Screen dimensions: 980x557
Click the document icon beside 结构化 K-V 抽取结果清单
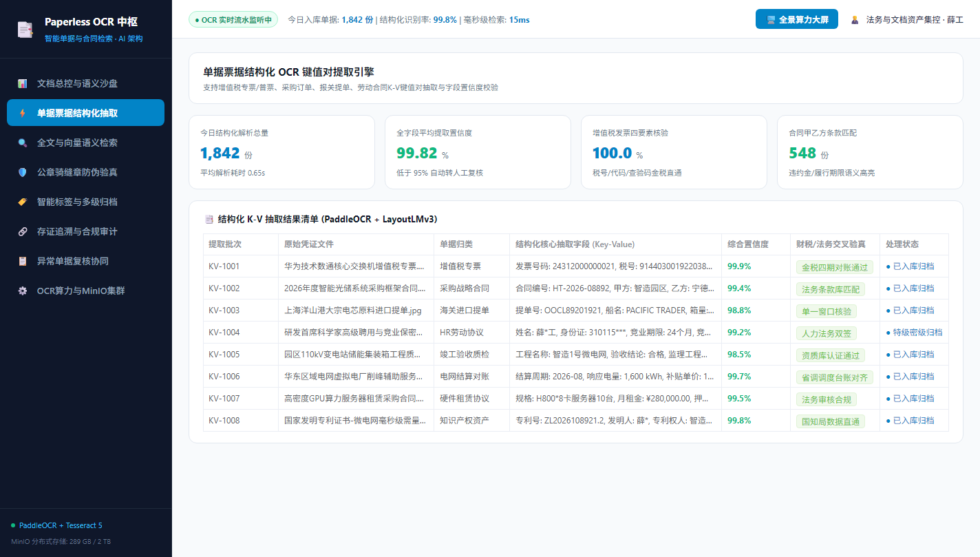coord(209,220)
